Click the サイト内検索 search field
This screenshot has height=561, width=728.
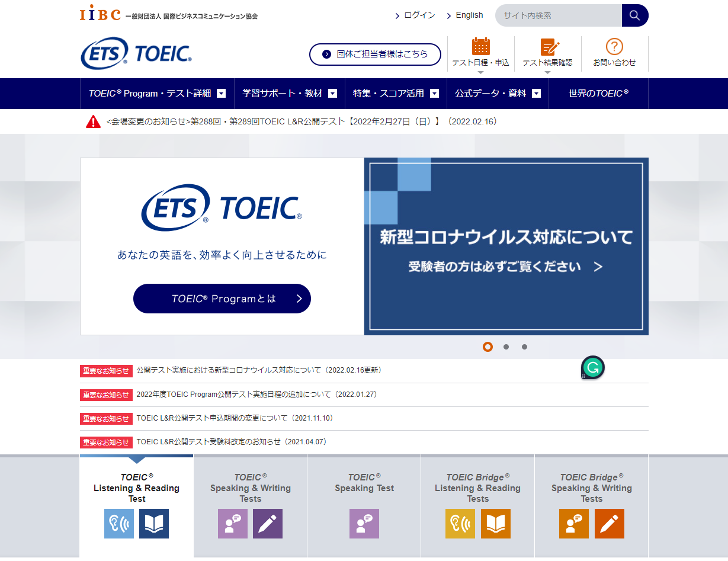coord(559,15)
